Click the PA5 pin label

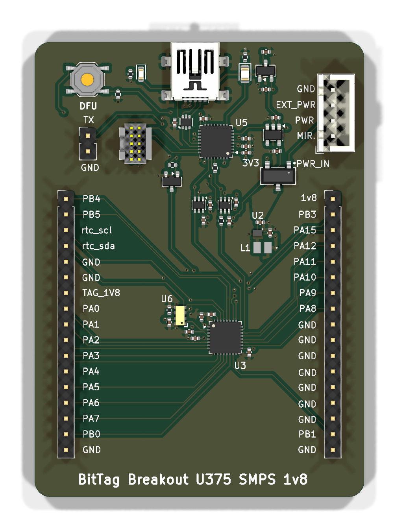click(x=91, y=387)
